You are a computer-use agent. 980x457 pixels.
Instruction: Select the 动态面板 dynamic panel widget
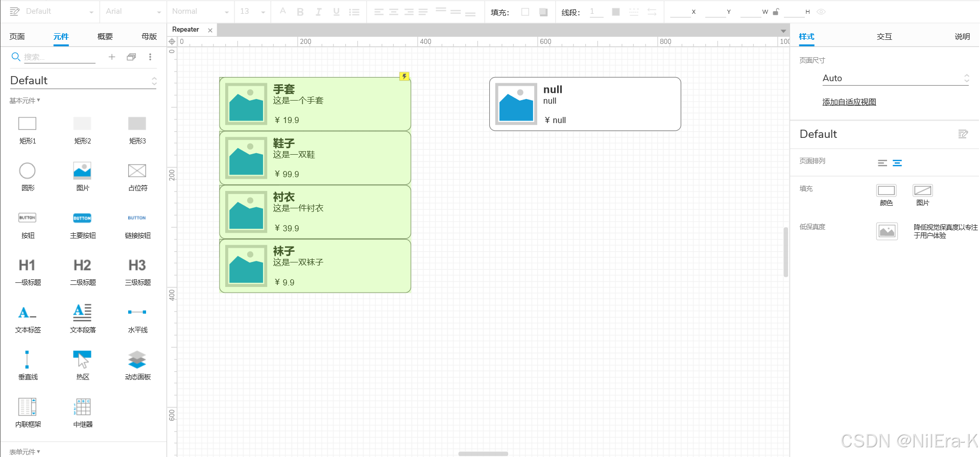pyautogui.click(x=137, y=366)
